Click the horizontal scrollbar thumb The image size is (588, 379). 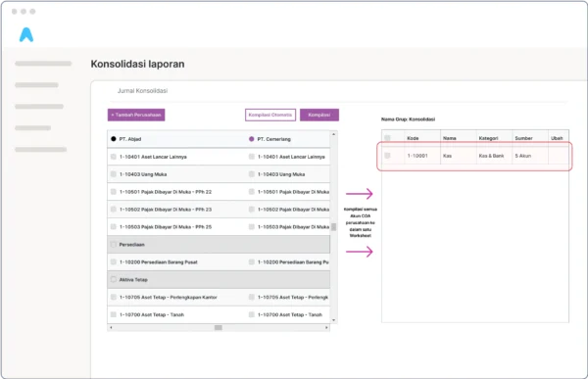219,328
